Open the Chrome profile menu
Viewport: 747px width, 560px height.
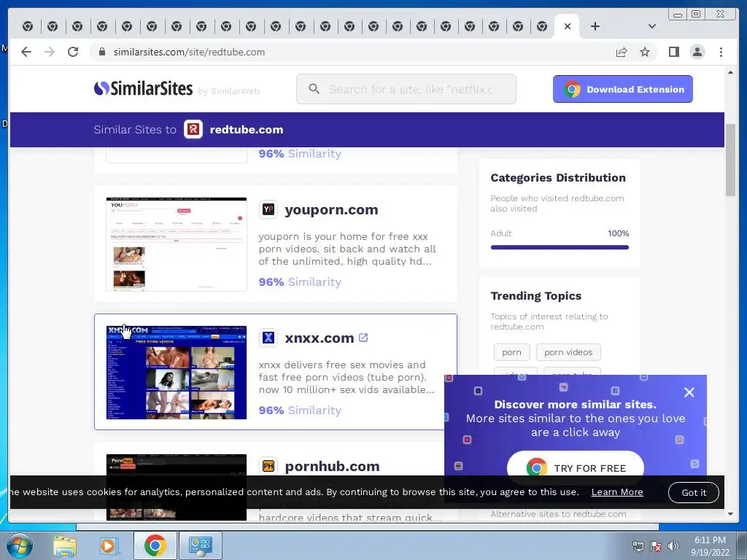(x=697, y=52)
